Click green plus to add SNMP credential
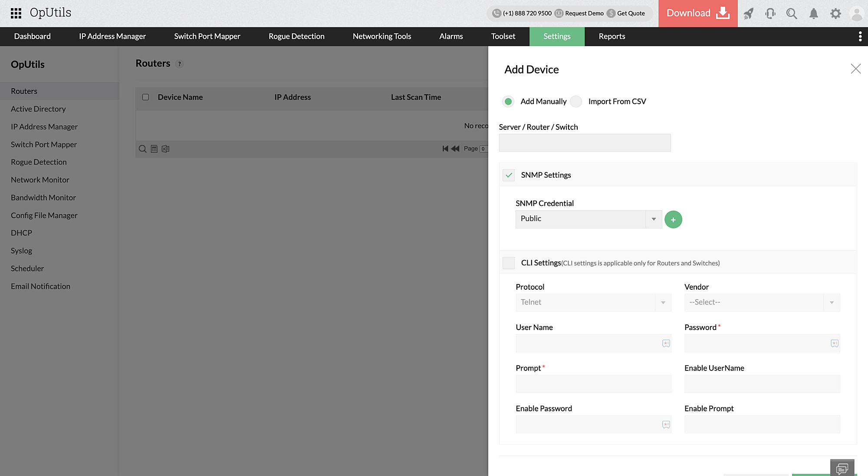The height and width of the screenshot is (476, 868). coord(673,220)
